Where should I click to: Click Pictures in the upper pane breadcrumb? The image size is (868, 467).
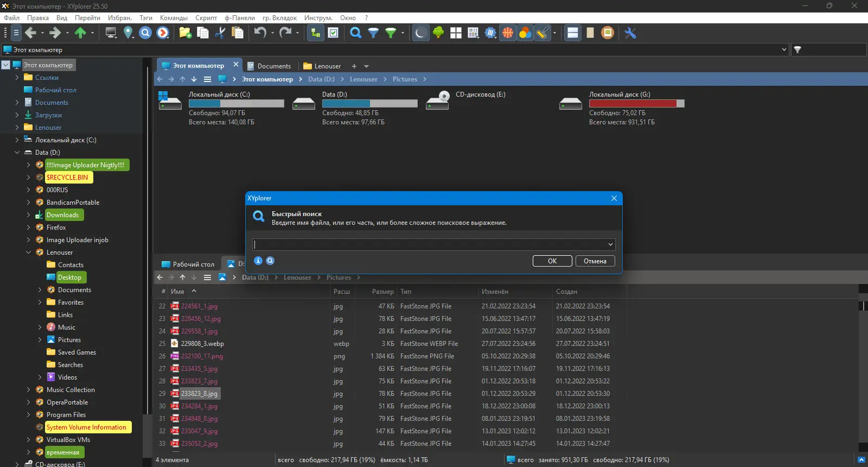(405, 79)
